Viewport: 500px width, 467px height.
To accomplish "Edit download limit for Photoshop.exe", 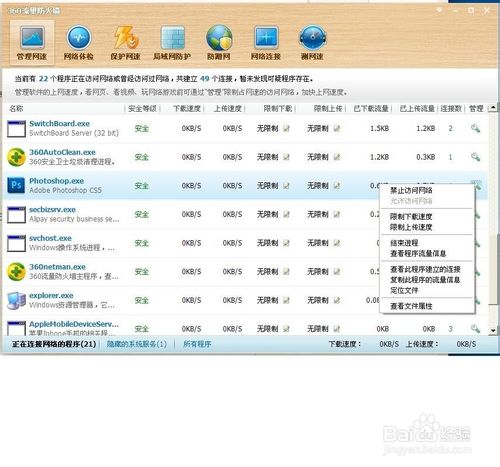I will pos(286,186).
